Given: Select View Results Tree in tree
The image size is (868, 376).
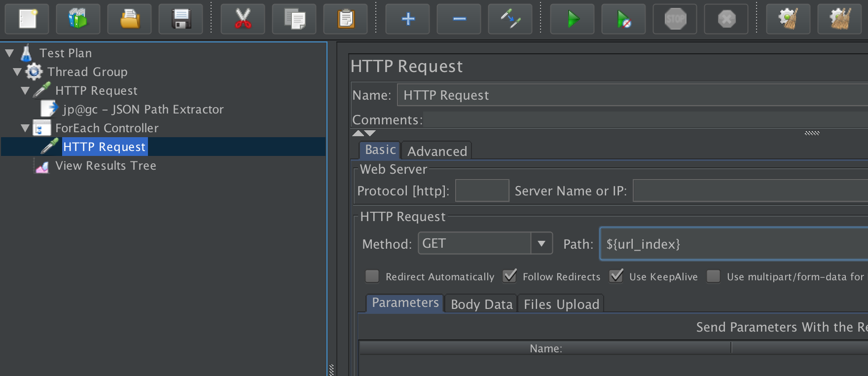Looking at the screenshot, I should pyautogui.click(x=106, y=166).
